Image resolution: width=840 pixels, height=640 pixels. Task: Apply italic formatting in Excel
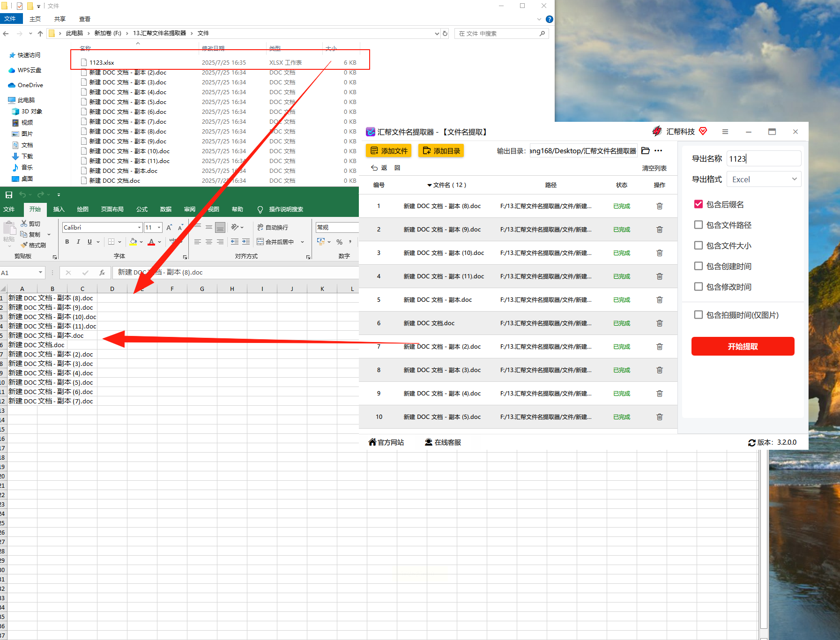pos(78,242)
